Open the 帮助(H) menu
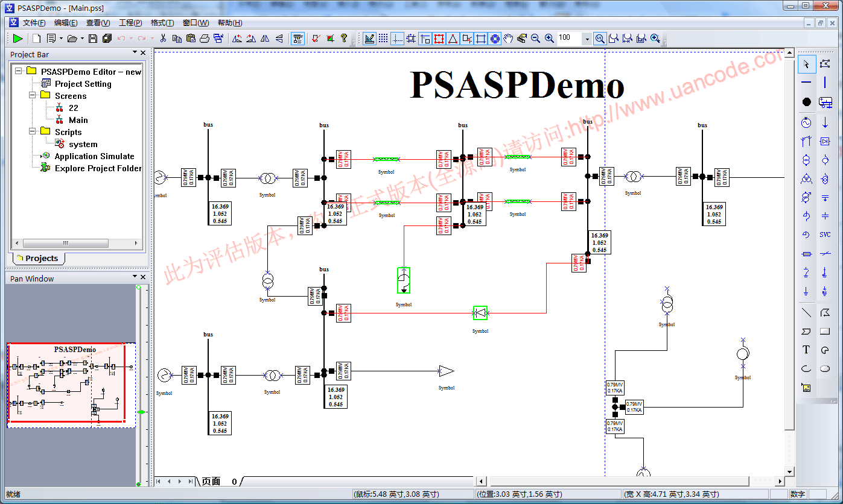843x504 pixels. click(x=230, y=23)
